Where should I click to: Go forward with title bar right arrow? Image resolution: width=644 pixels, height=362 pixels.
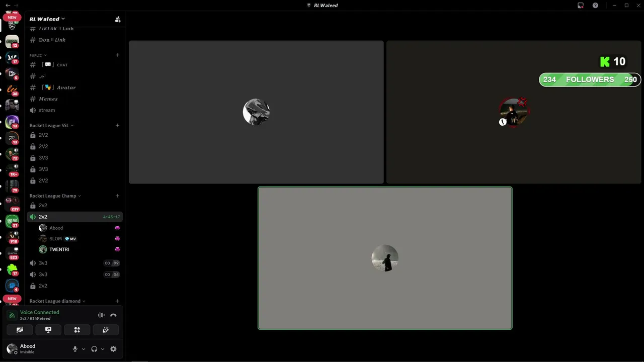16,5
